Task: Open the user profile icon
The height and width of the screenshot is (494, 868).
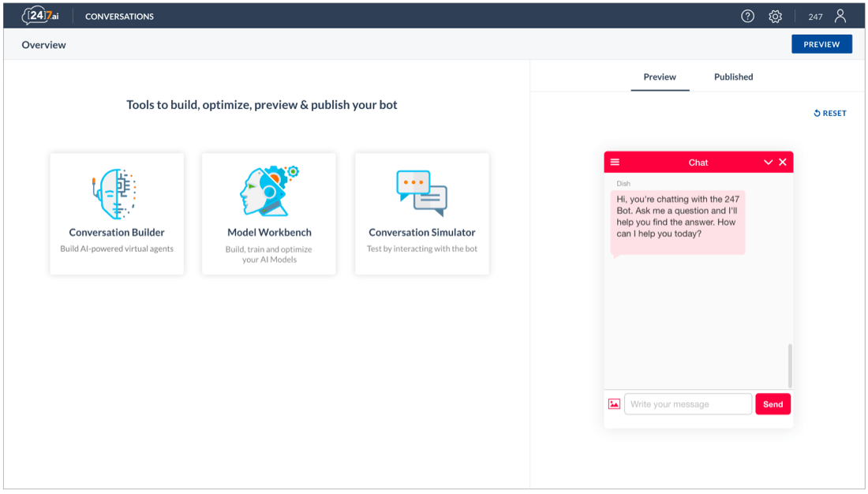Action: [840, 16]
